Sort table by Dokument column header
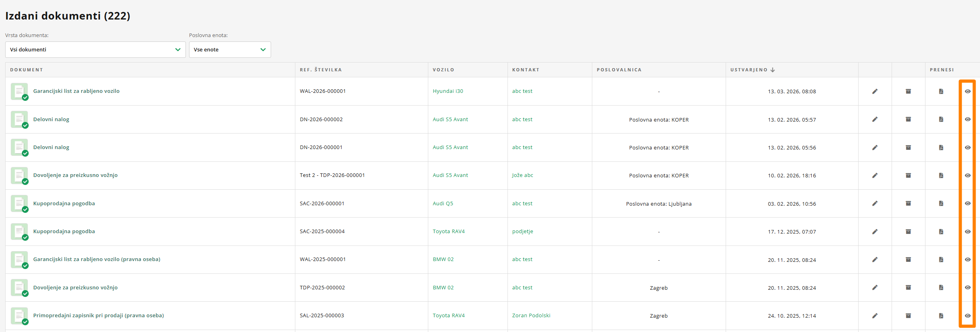 (26, 70)
